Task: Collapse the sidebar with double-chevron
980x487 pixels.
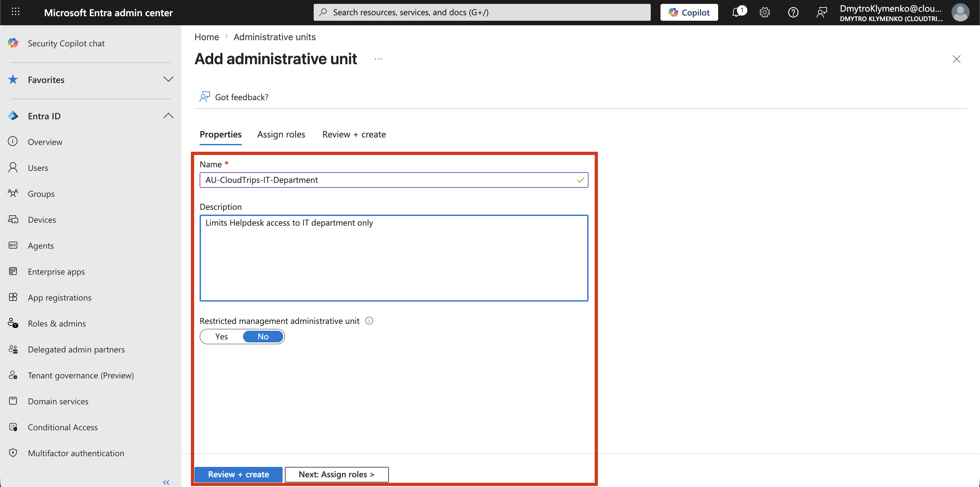Action: click(x=166, y=482)
